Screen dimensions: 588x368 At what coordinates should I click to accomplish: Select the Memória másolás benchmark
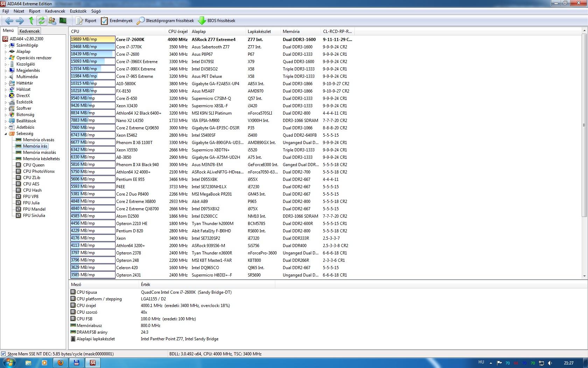(39, 152)
